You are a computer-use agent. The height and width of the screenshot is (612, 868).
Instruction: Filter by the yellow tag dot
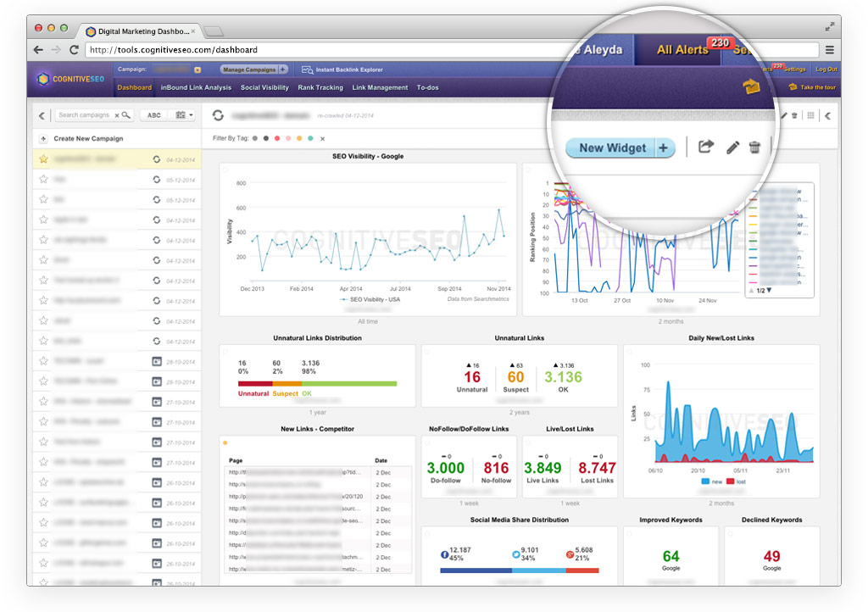tap(299, 138)
